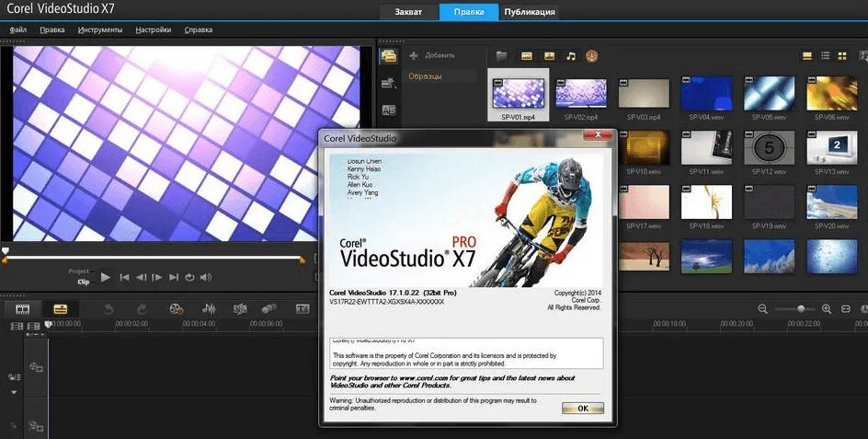
Task: Open the Инструменты menu
Action: (x=99, y=30)
